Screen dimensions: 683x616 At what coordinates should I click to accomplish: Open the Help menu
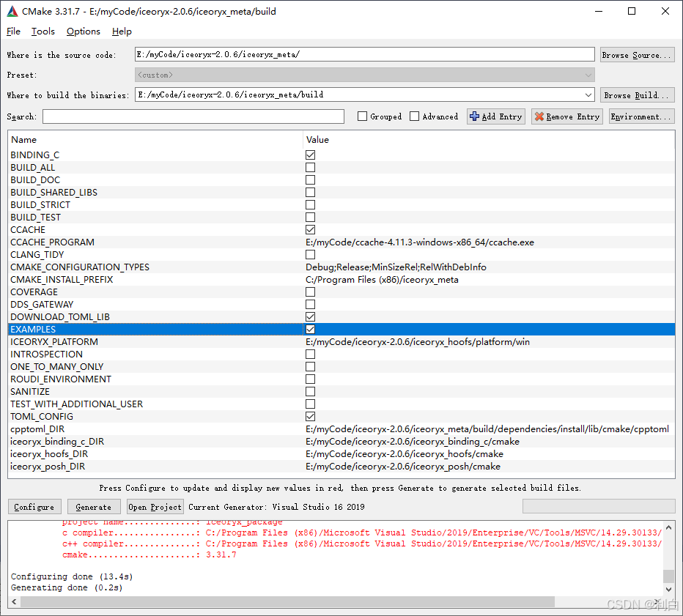pyautogui.click(x=122, y=31)
